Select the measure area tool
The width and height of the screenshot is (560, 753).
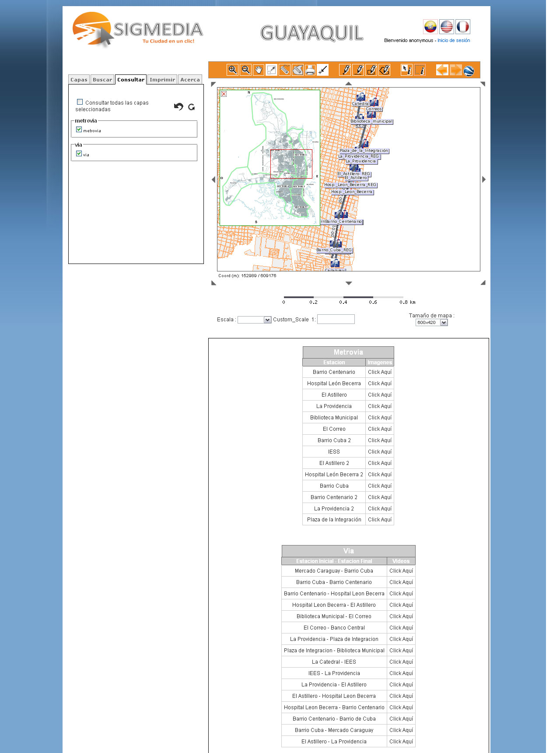(297, 70)
